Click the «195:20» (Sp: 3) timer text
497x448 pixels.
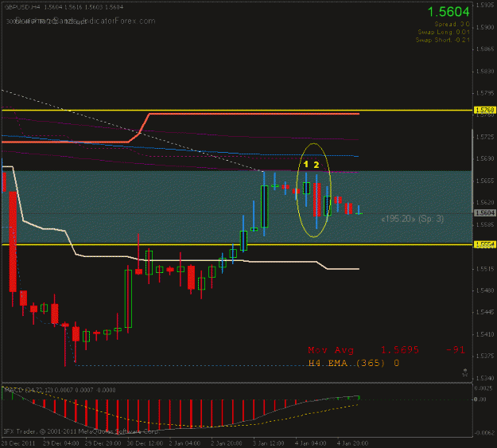413,219
